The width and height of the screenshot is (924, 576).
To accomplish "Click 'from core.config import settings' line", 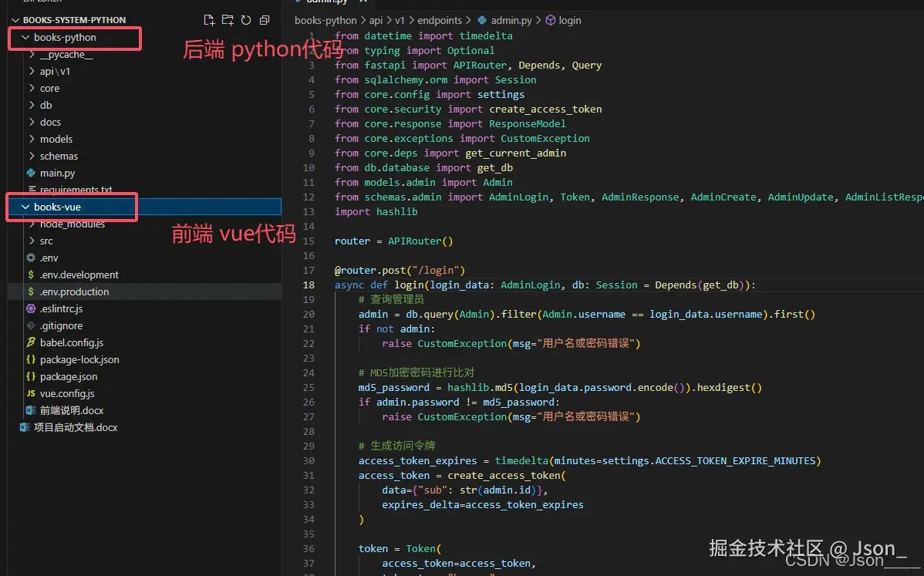I will pos(429,94).
